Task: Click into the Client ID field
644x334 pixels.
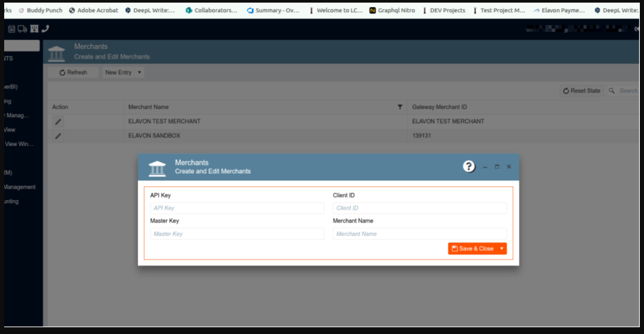Action: 420,208
